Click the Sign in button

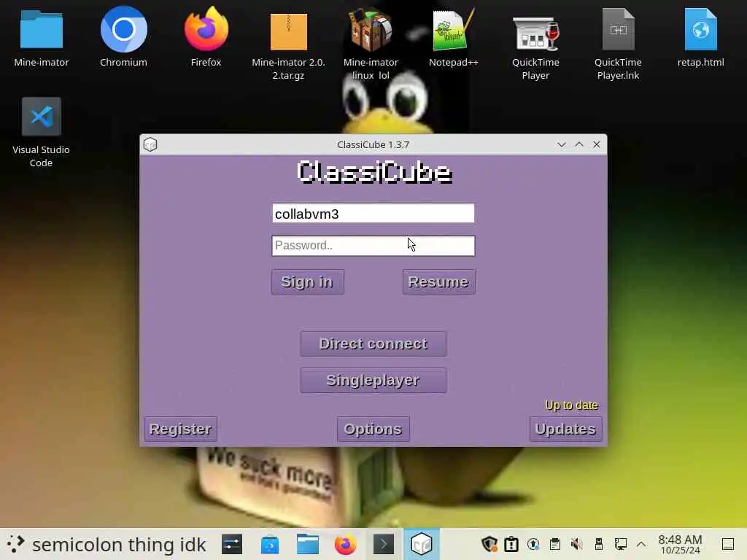(x=307, y=282)
